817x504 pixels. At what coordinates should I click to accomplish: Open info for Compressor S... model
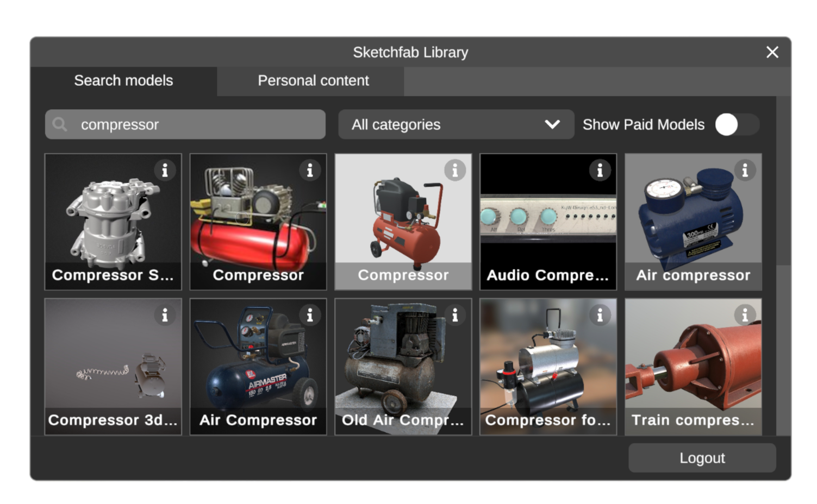coord(165,170)
